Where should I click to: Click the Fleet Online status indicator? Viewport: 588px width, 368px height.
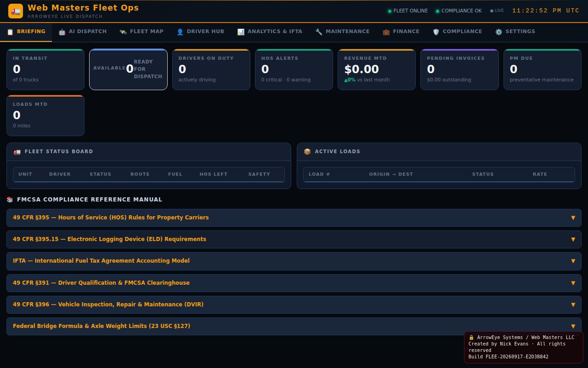coord(408,11)
